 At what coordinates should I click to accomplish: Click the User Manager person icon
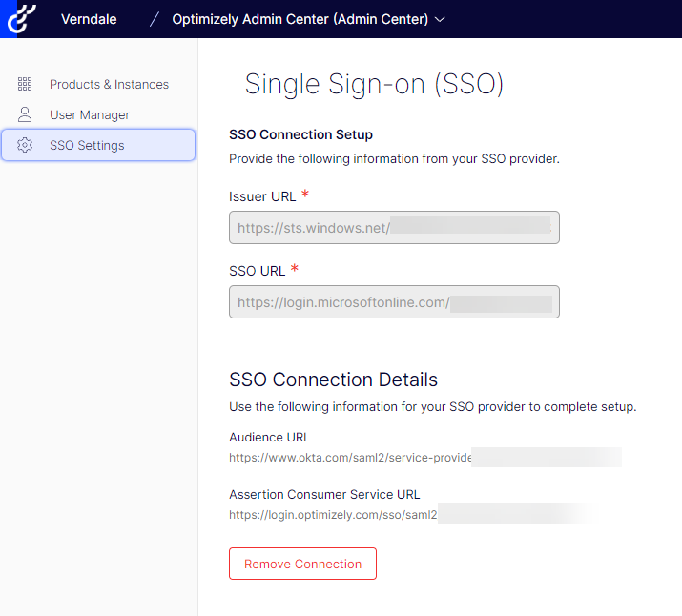25,114
